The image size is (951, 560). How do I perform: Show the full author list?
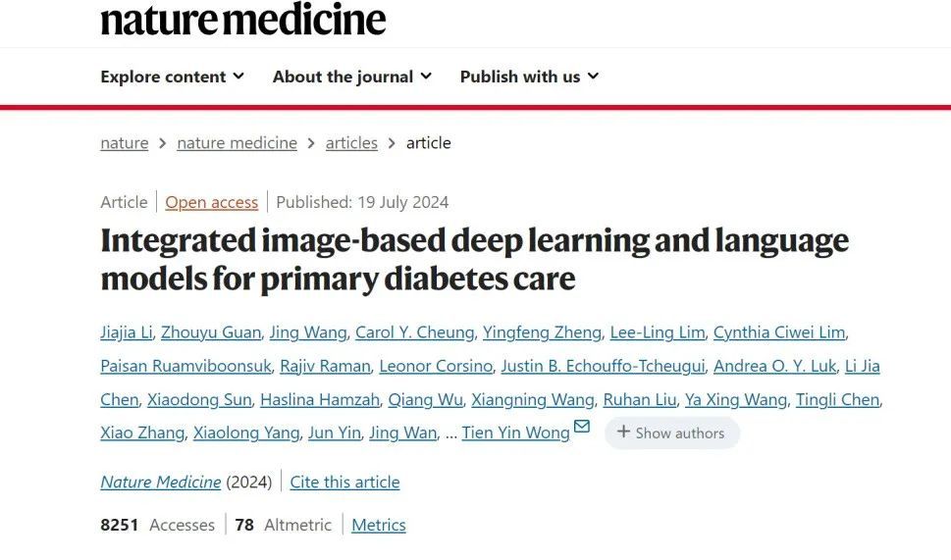click(x=671, y=433)
